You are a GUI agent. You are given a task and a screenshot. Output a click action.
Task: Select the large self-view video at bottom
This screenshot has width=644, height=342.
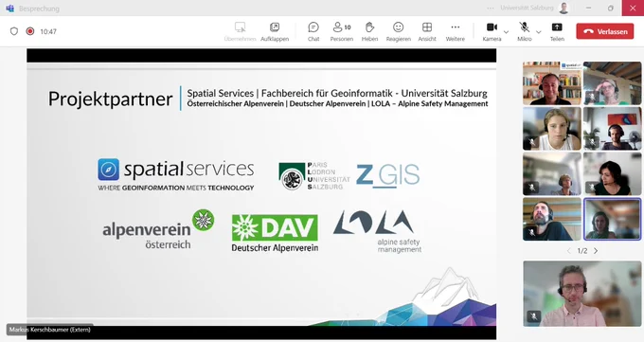tap(582, 294)
